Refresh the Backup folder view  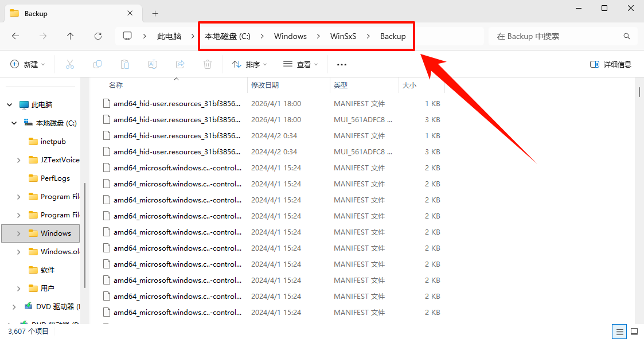point(97,36)
